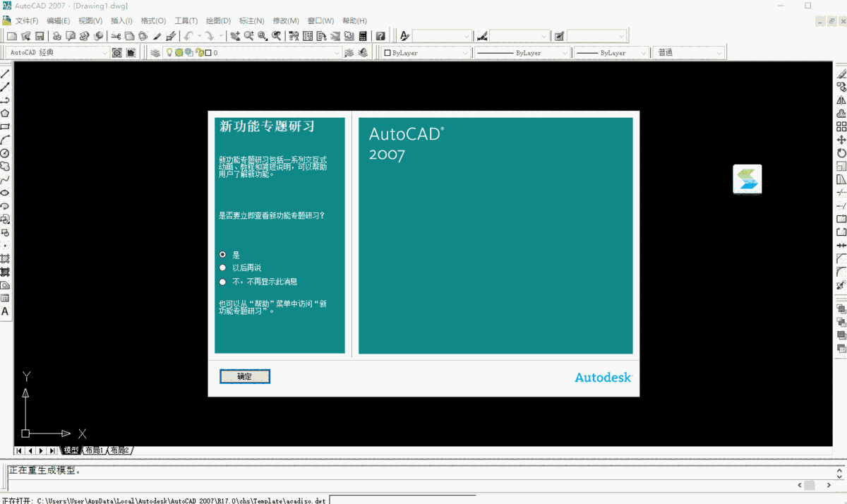Open the ByLayer color control

coord(423,52)
